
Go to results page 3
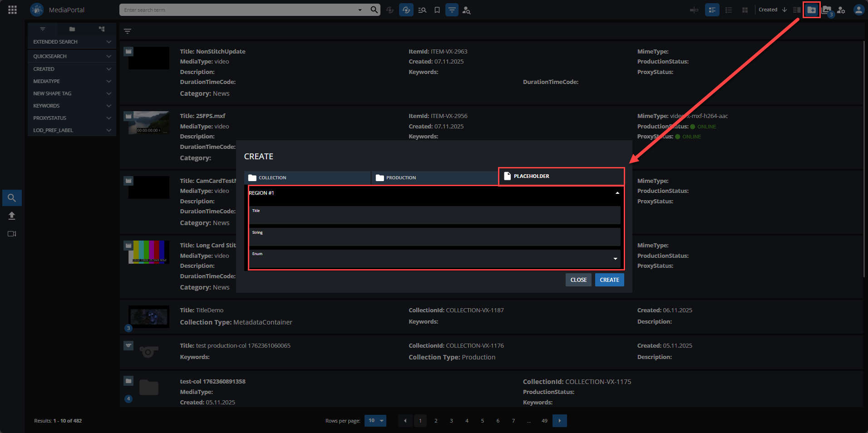pyautogui.click(x=451, y=421)
